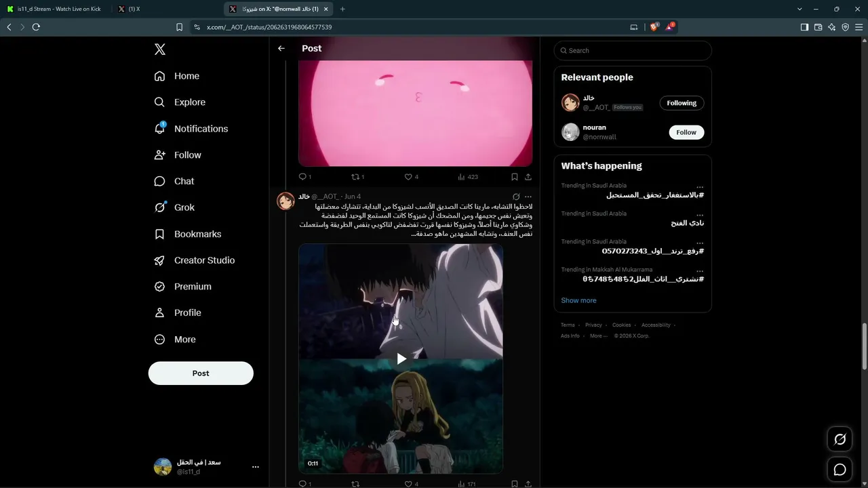View analytics showing 423 views

click(x=468, y=177)
